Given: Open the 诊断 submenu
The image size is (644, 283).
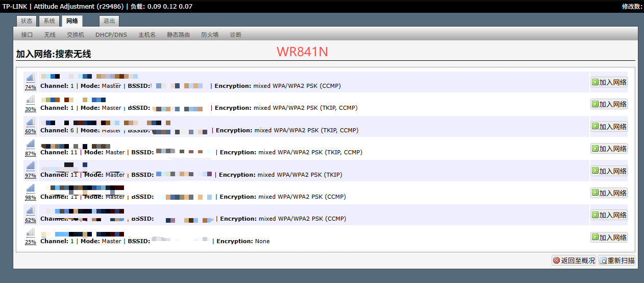Looking at the screenshot, I should (x=236, y=35).
